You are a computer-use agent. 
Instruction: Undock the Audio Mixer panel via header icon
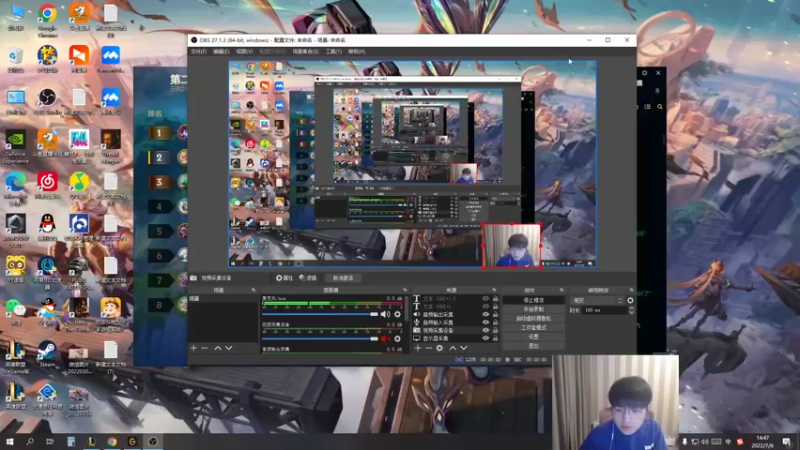click(x=405, y=290)
